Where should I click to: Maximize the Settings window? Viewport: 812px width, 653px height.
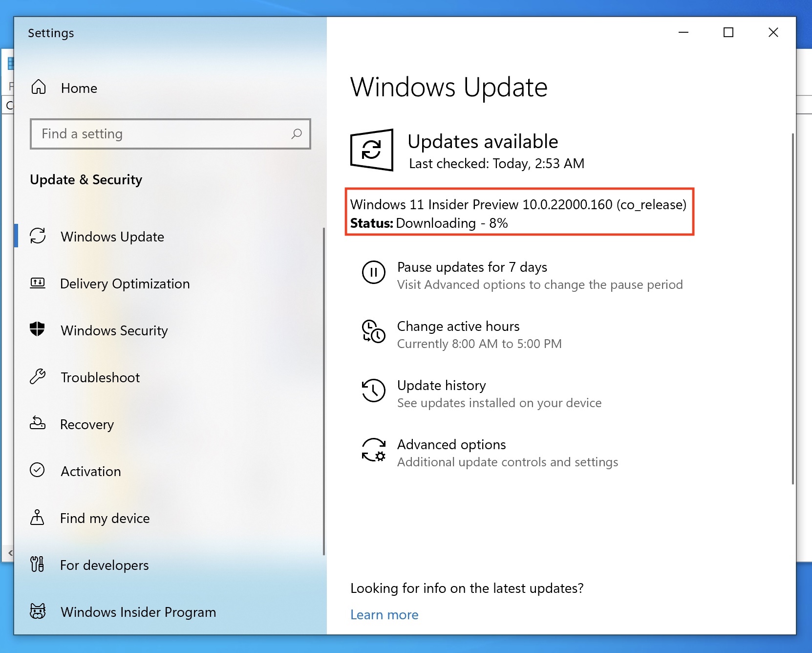[728, 32]
